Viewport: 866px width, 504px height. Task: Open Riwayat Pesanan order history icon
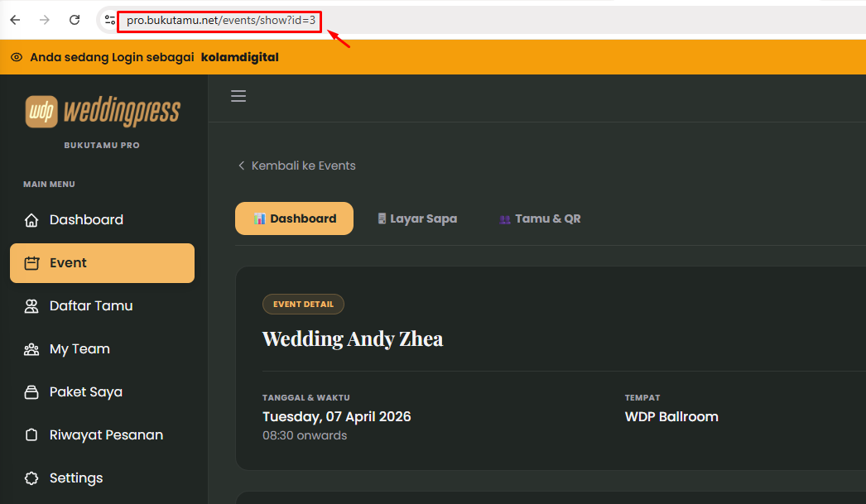pyautogui.click(x=31, y=434)
